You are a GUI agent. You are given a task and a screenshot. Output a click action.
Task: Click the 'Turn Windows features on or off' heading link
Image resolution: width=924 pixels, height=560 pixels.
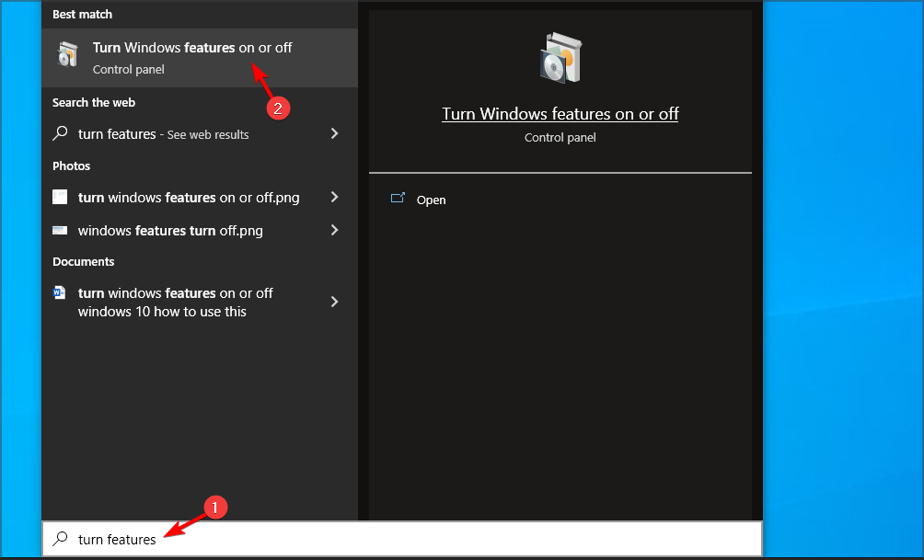[560, 113]
